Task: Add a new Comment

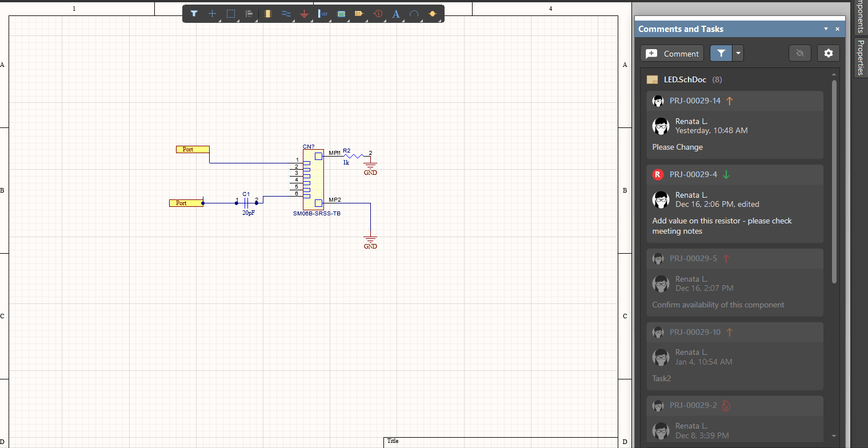Action: [x=672, y=53]
